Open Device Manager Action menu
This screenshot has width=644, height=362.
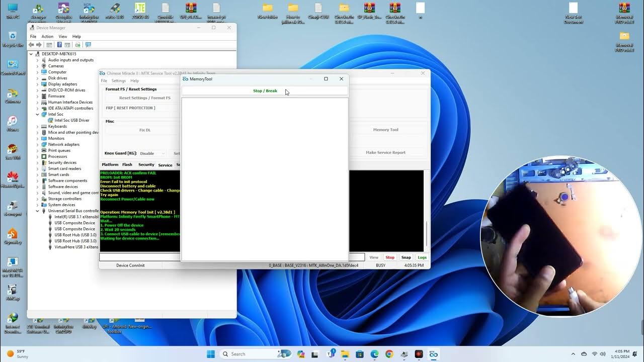tap(47, 37)
